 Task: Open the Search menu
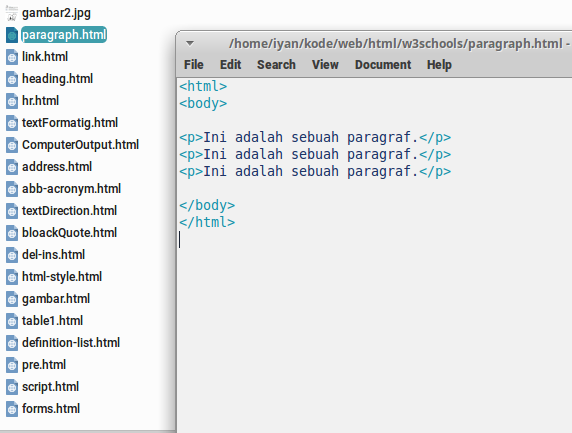tap(276, 65)
